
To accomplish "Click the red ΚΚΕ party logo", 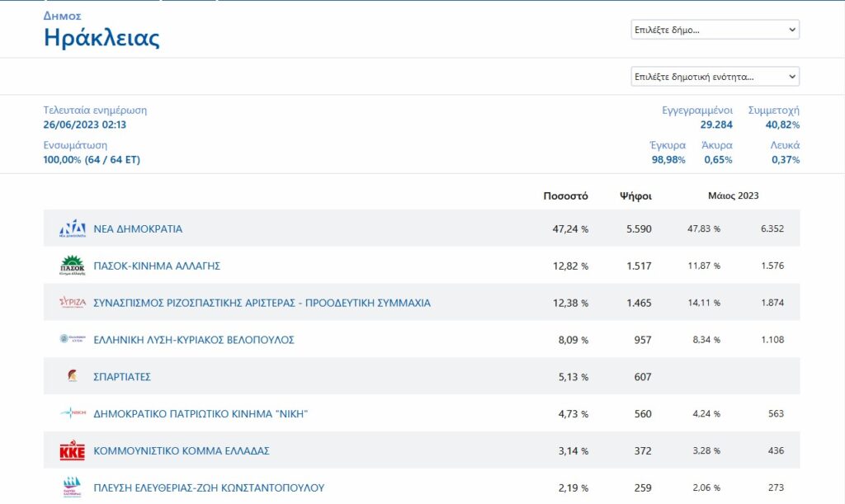I will tap(72, 450).
